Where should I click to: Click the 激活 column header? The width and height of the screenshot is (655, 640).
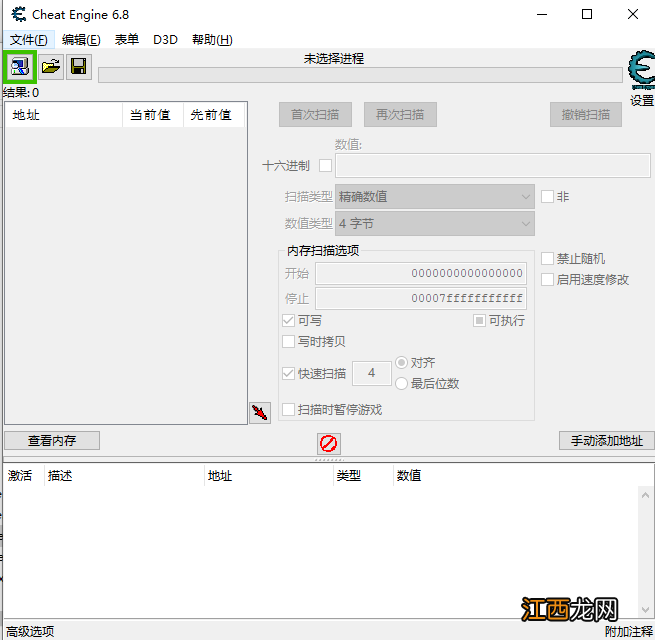pos(23,475)
